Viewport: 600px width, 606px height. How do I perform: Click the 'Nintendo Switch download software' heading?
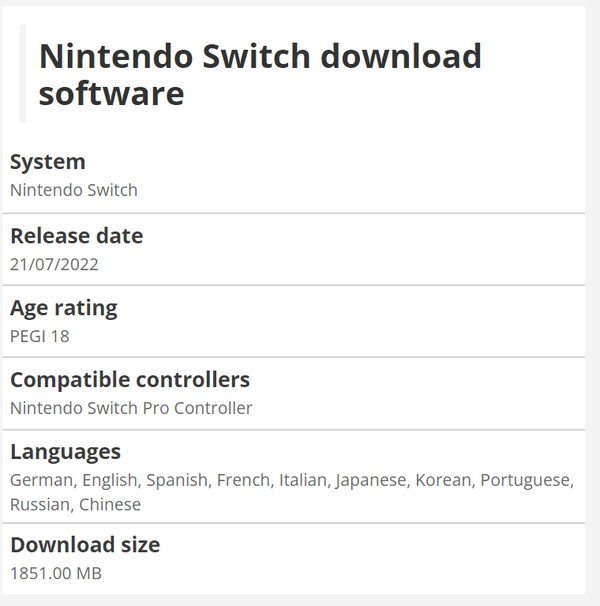tap(260, 74)
